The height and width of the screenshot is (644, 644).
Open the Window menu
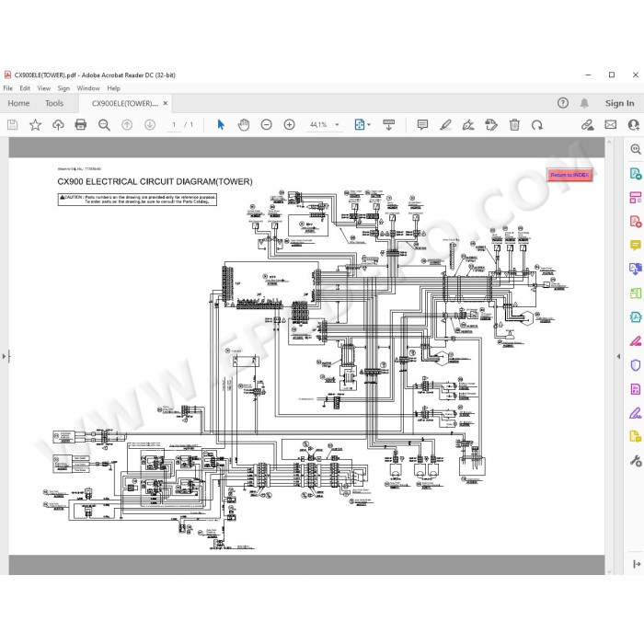[88, 88]
